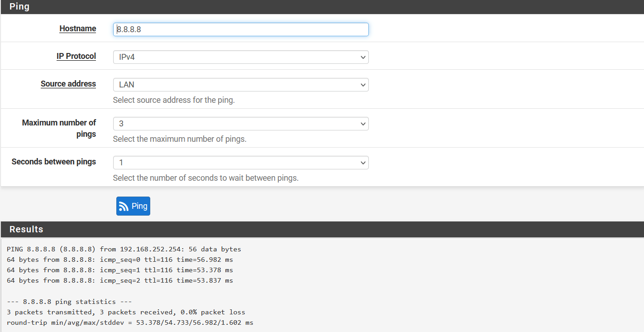
Task: Open the Maximum number of pings dropdown
Action: (x=241, y=124)
